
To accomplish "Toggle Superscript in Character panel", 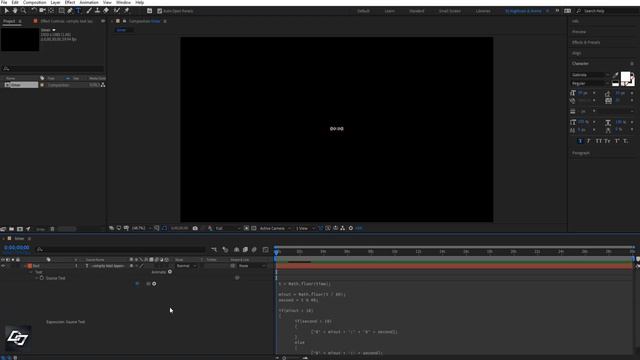I will tap(617, 141).
